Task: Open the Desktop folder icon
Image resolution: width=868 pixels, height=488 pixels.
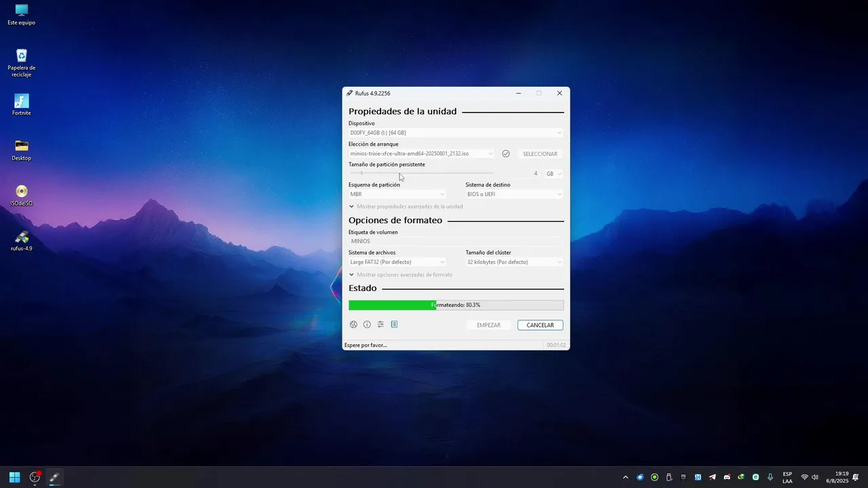Action: [21, 150]
